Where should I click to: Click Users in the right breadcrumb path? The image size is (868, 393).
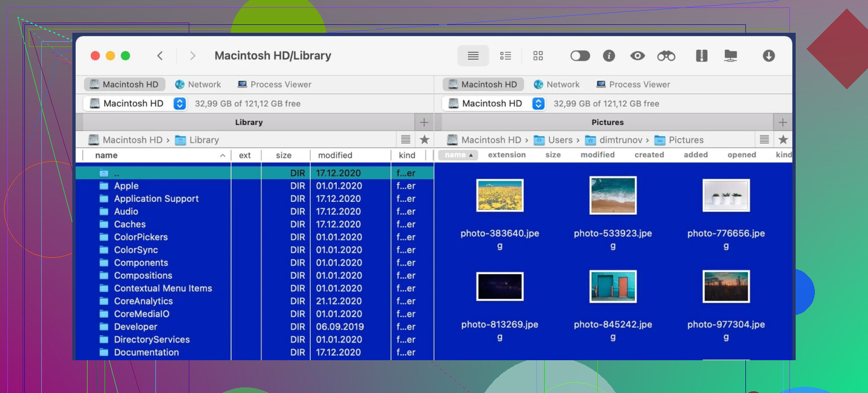click(x=559, y=140)
